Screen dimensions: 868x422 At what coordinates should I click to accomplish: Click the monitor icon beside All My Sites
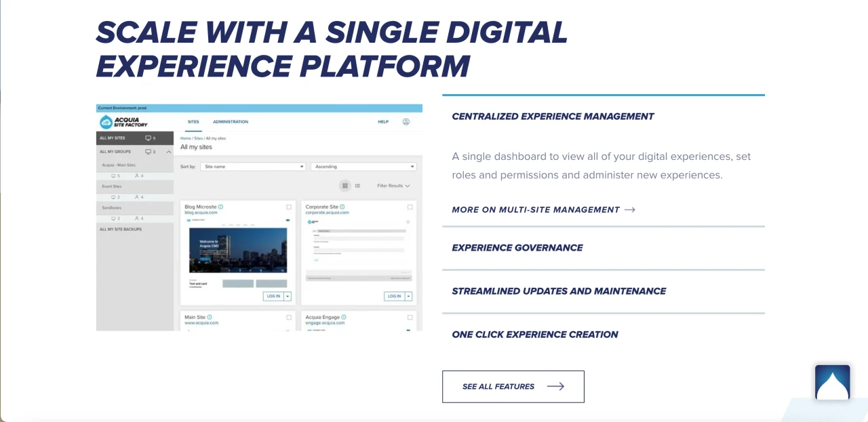point(149,138)
